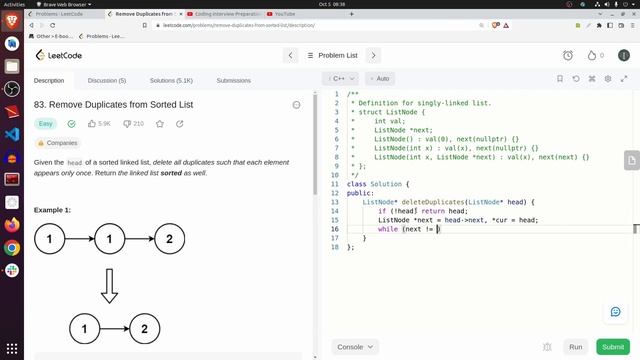Expand the Companies tag

tap(57, 143)
